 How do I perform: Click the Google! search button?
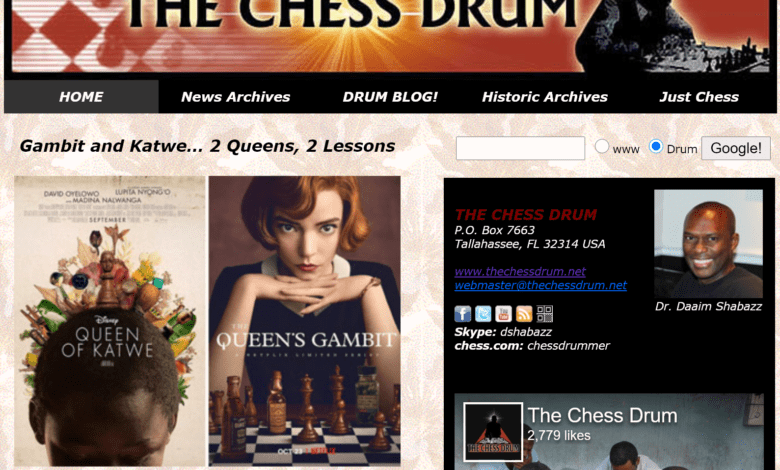(736, 148)
